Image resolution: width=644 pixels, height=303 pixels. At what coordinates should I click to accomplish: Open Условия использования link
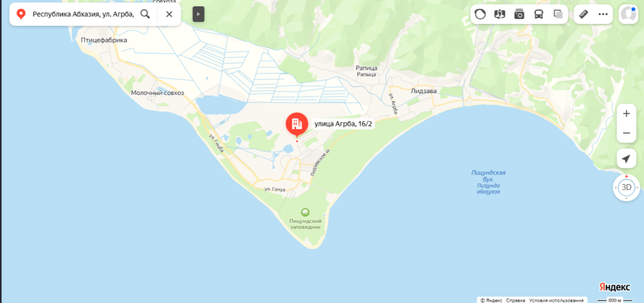tap(557, 300)
